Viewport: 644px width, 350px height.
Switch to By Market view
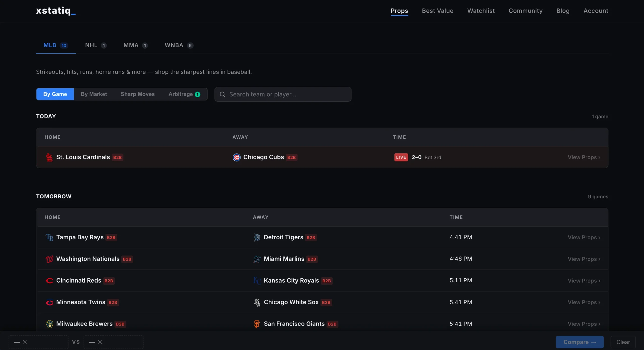[x=94, y=94]
